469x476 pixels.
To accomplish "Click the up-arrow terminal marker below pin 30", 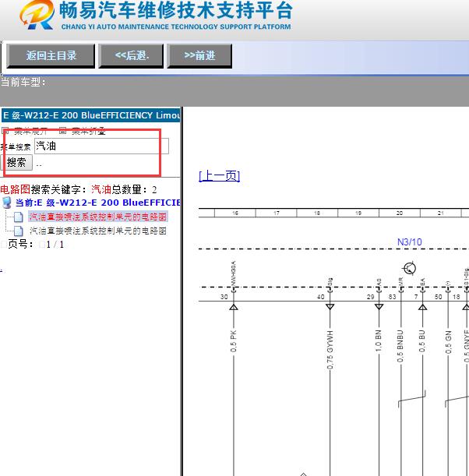I will pyautogui.click(x=234, y=307).
